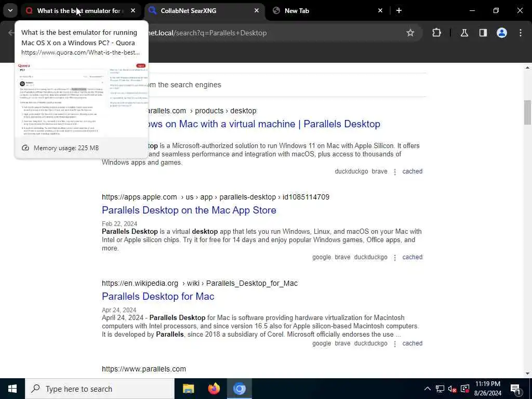Open File Explorer from the taskbar
Screen dimensions: 532x399
point(188,389)
